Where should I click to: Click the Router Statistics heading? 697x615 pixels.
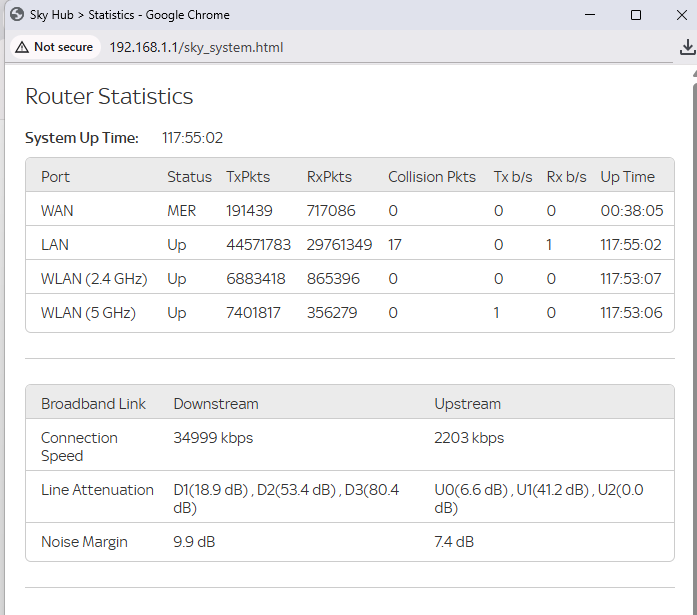[x=109, y=97]
